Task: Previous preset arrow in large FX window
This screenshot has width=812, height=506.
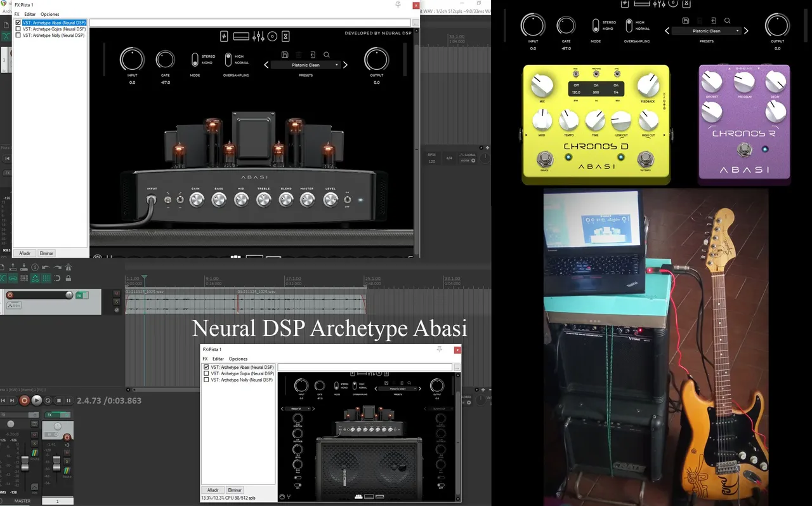Action: 266,65
